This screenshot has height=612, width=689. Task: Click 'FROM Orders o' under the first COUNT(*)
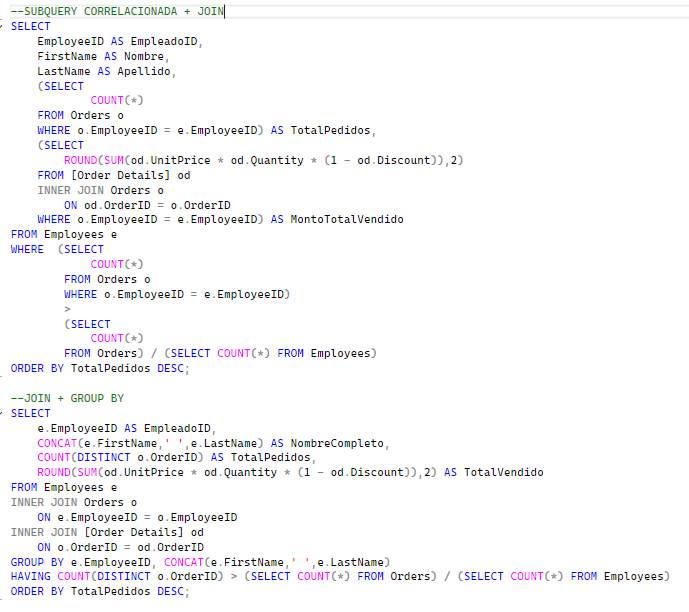(x=80, y=116)
